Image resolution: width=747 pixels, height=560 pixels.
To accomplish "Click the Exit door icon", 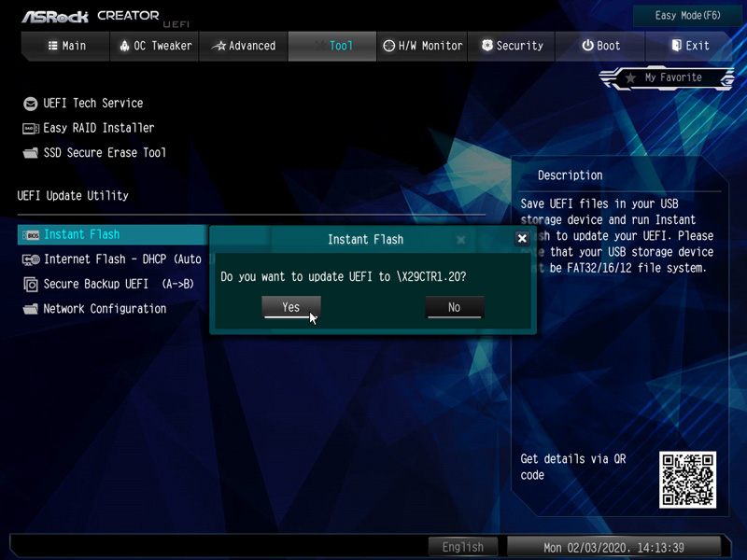I will point(676,45).
